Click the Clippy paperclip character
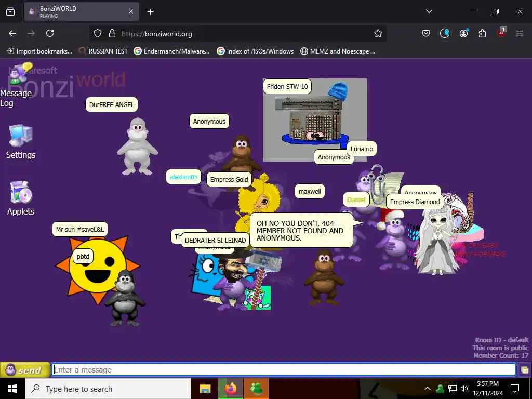The image size is (532, 399). (x=377, y=184)
